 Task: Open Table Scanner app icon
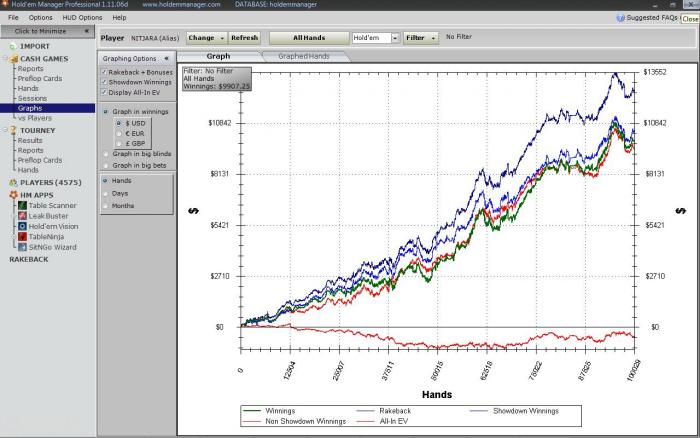click(22, 205)
